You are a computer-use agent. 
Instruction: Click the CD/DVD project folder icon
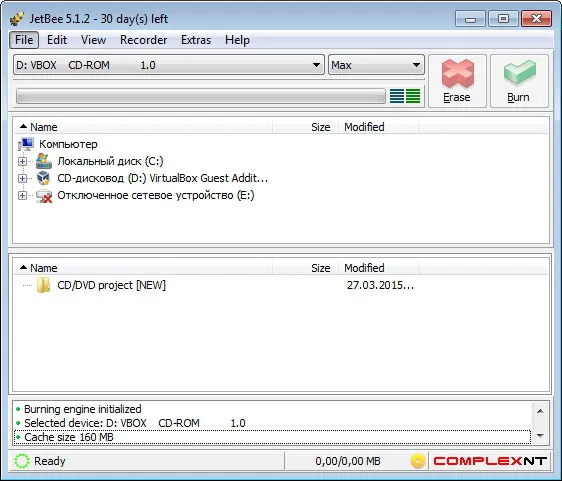[x=43, y=285]
